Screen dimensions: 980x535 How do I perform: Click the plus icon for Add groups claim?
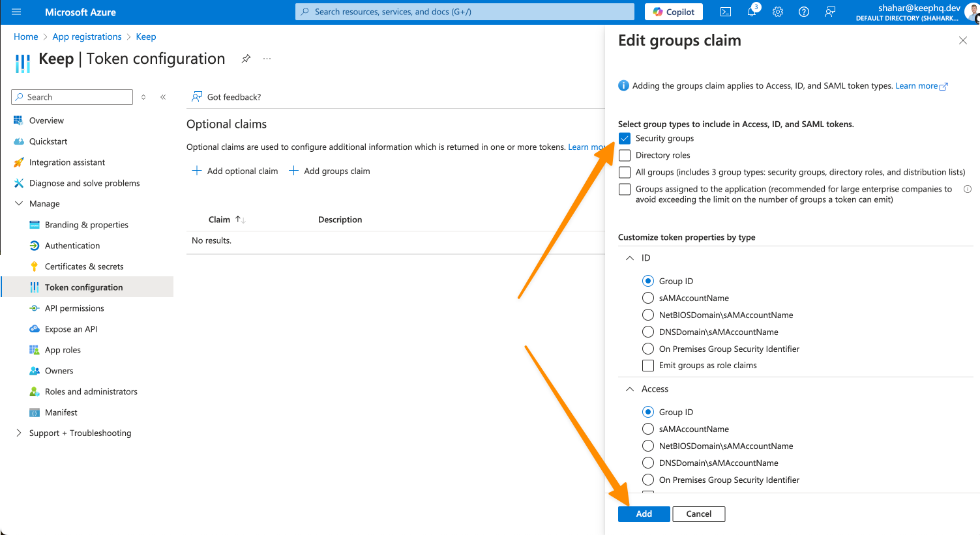click(293, 171)
